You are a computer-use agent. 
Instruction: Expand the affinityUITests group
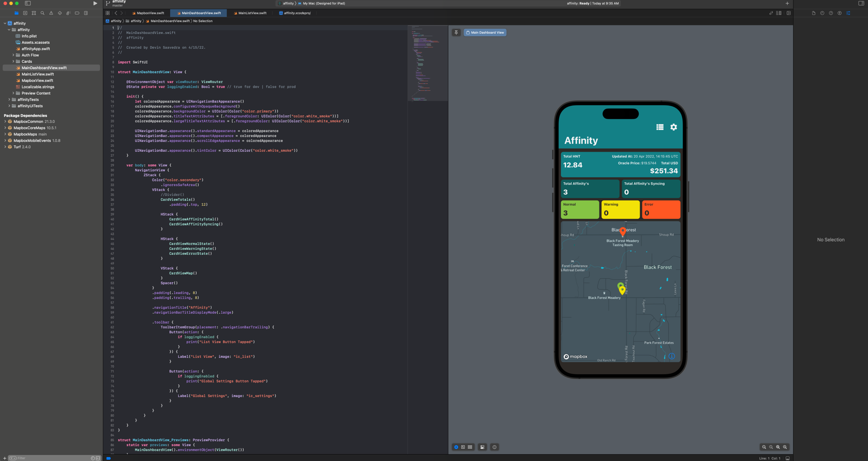tap(9, 106)
